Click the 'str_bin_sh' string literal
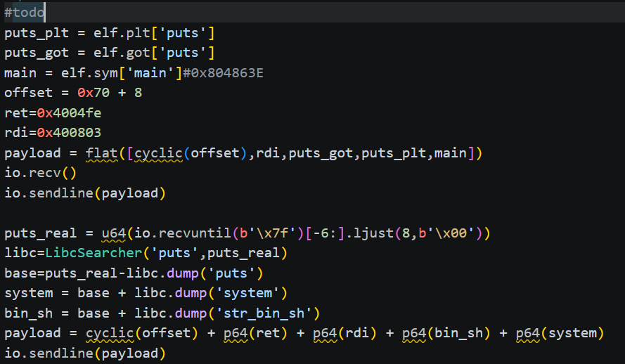Viewport: 625px width, 364px height. [264, 313]
